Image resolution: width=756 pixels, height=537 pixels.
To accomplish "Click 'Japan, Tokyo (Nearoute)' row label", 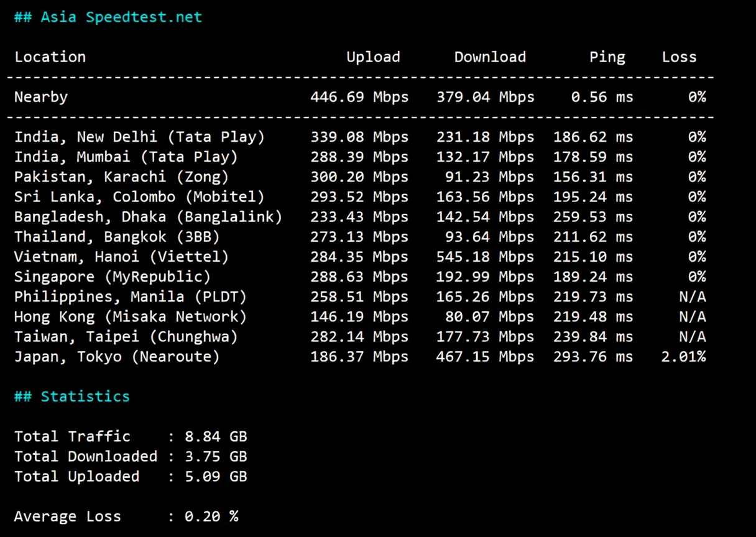I will [117, 357].
